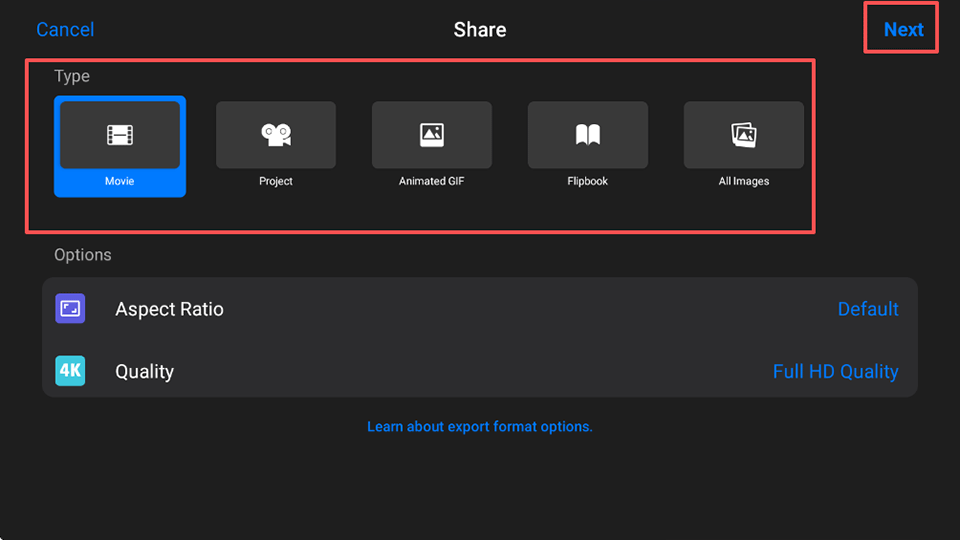The height and width of the screenshot is (540, 960).
Task: Click the All Images label text
Action: (744, 182)
